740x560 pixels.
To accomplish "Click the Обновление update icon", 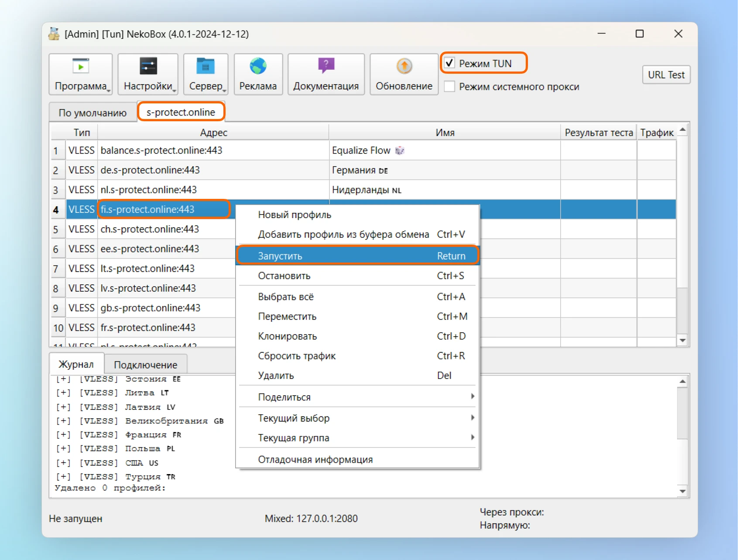I will [x=404, y=67].
